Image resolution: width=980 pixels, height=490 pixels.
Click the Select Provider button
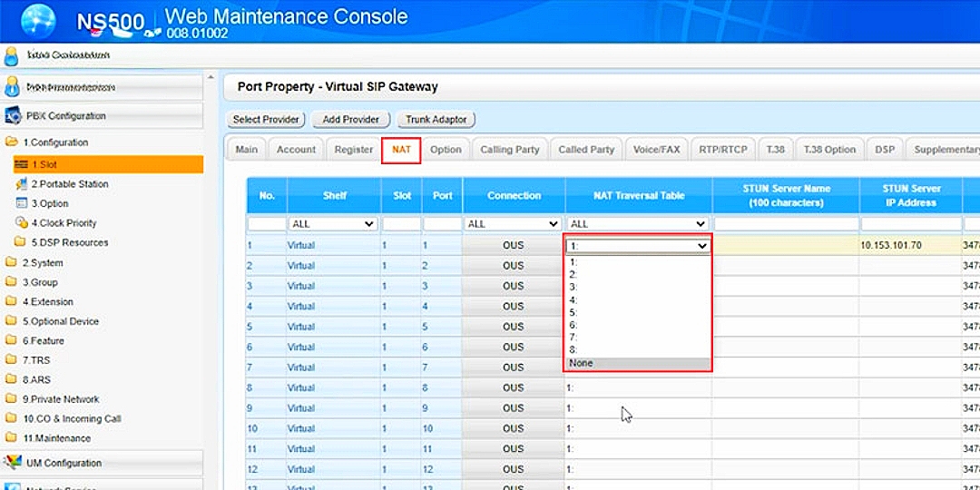click(x=266, y=120)
